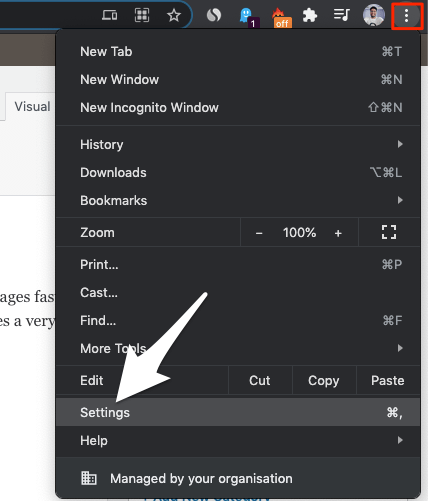Open the Chrome three-dot menu button
Image resolution: width=428 pixels, height=501 pixels.
tap(406, 16)
